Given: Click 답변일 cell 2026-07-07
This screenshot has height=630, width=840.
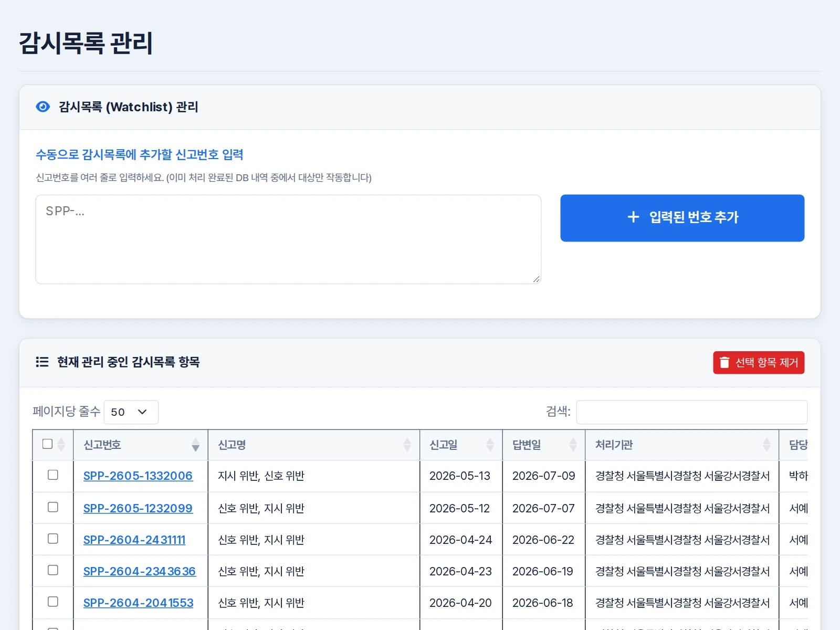Looking at the screenshot, I should [x=543, y=508].
